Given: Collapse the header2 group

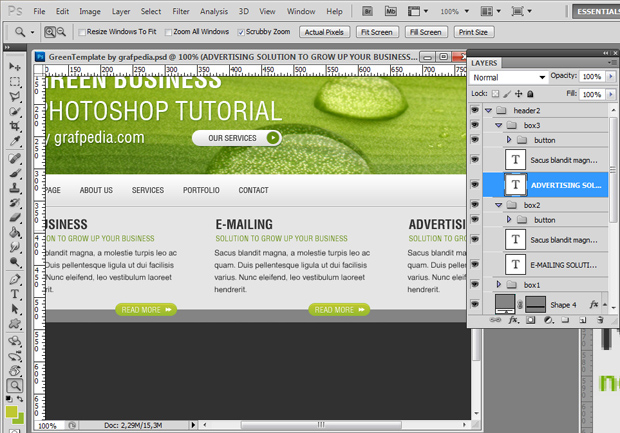Looking at the screenshot, I should (488, 110).
